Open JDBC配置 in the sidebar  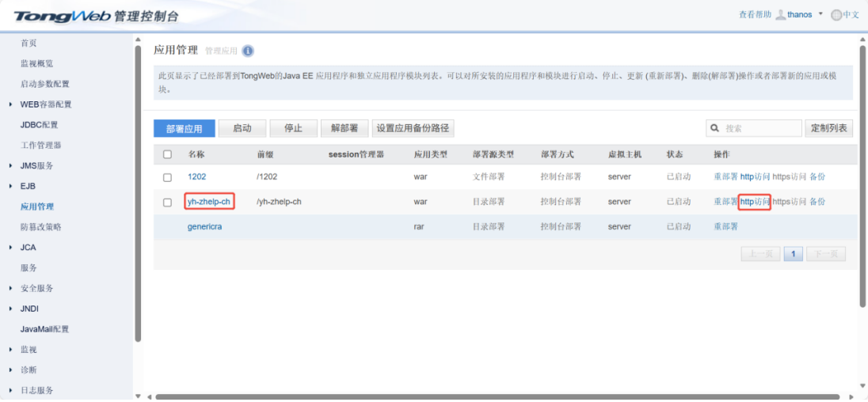[39, 125]
